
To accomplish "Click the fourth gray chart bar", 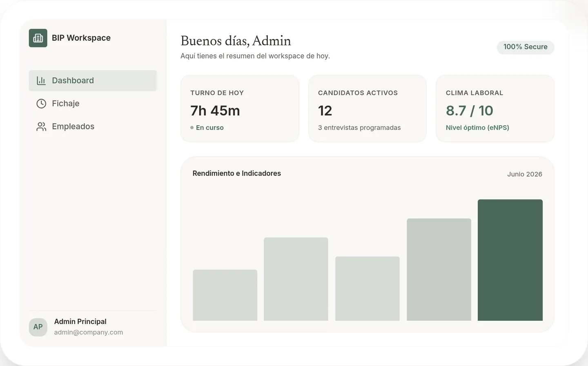I will click(439, 270).
